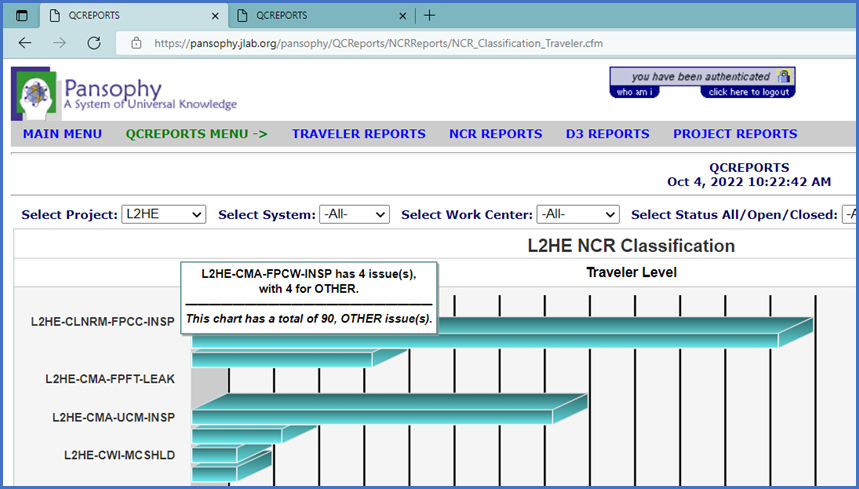Expand the Select Work Center dropdown
859x489 pixels.
578,214
